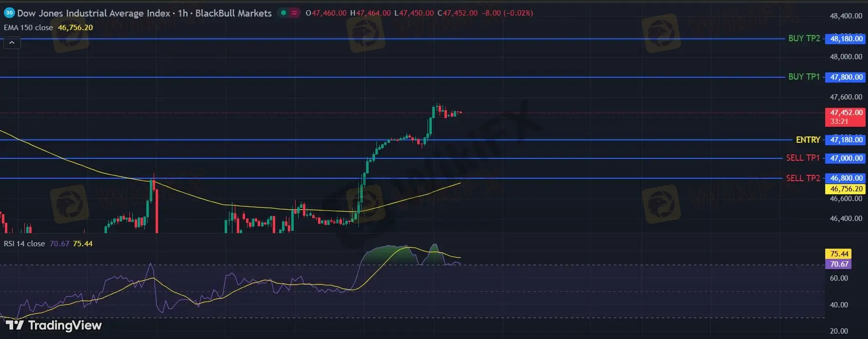Click the low price L47,450.00 readout
Viewport: 868px width, 339px height.
coord(414,13)
